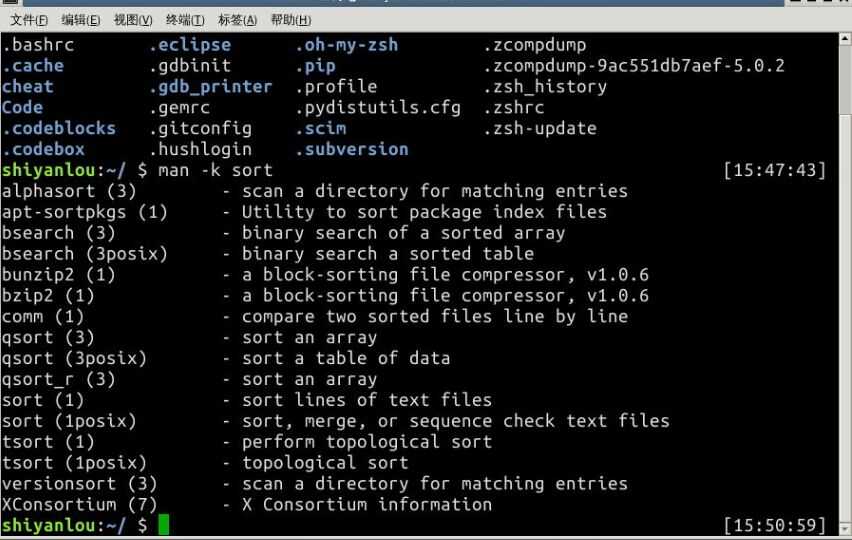Click the 'tsort (1posix)' entry
Image resolution: width=852 pixels, height=540 pixels.
tap(74, 463)
